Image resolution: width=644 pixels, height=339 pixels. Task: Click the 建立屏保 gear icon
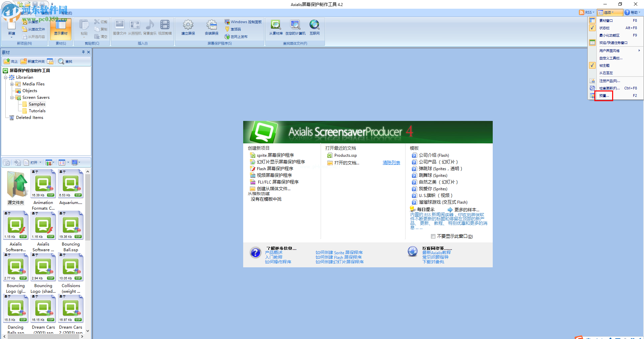[x=188, y=25]
